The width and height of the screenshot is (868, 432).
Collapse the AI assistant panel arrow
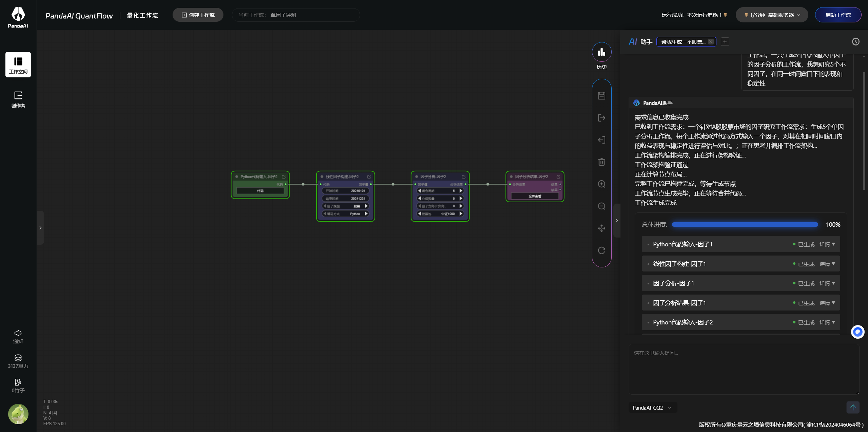click(617, 221)
